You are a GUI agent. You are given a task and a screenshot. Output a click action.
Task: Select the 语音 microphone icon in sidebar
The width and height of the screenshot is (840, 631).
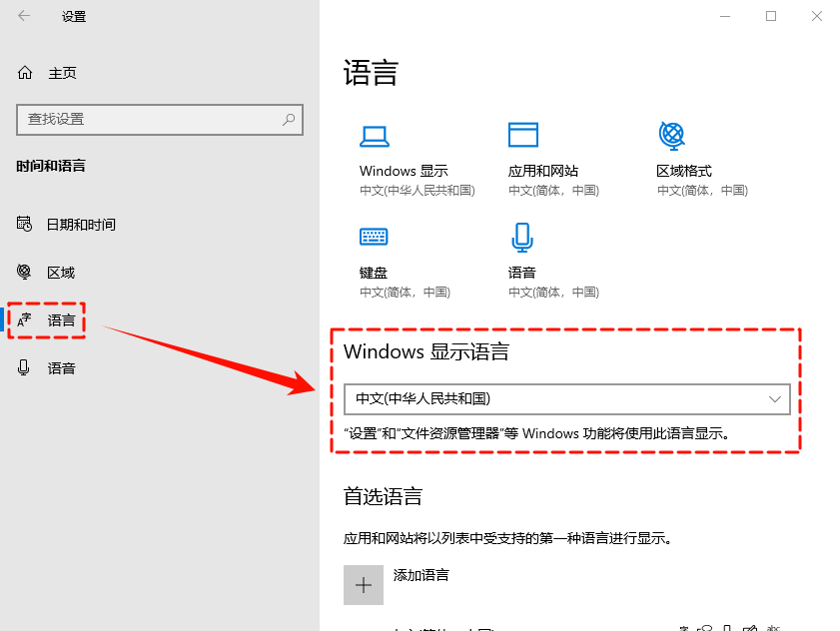[22, 367]
